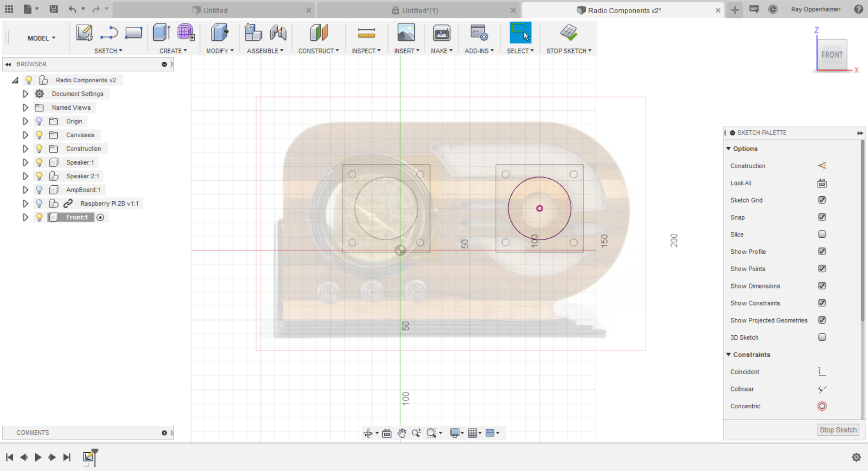Toggle Show Projected Geometries checkbox
This screenshot has height=471, width=868.
[822, 320]
